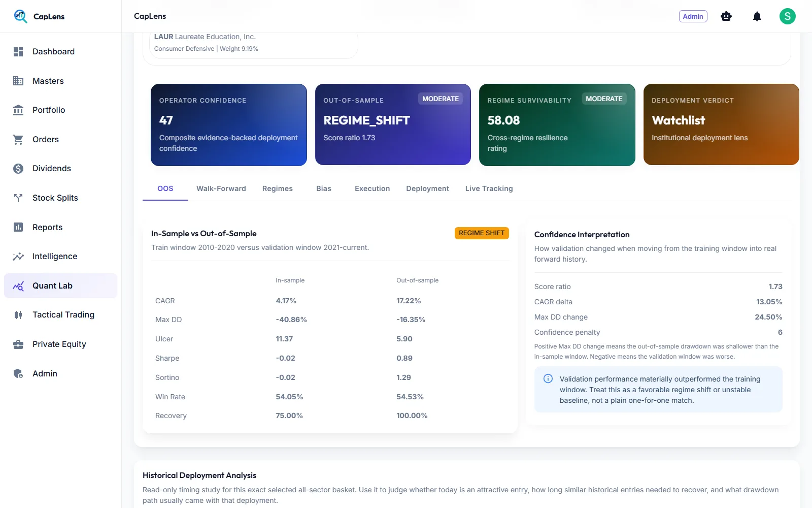The image size is (812, 508).
Task: Click in-sample Max DD value -40.86%
Action: [x=291, y=320]
